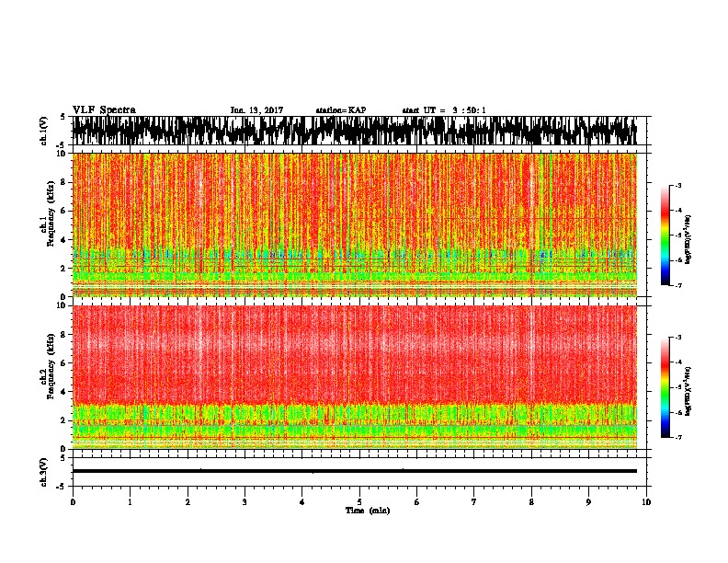
Task: Click the "ch.1(V)" waveform axis label
Action: click(x=44, y=131)
